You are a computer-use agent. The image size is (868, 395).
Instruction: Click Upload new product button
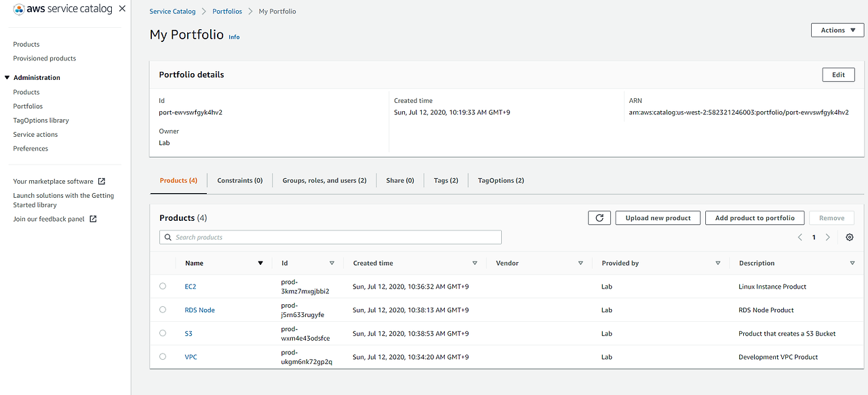(x=658, y=217)
